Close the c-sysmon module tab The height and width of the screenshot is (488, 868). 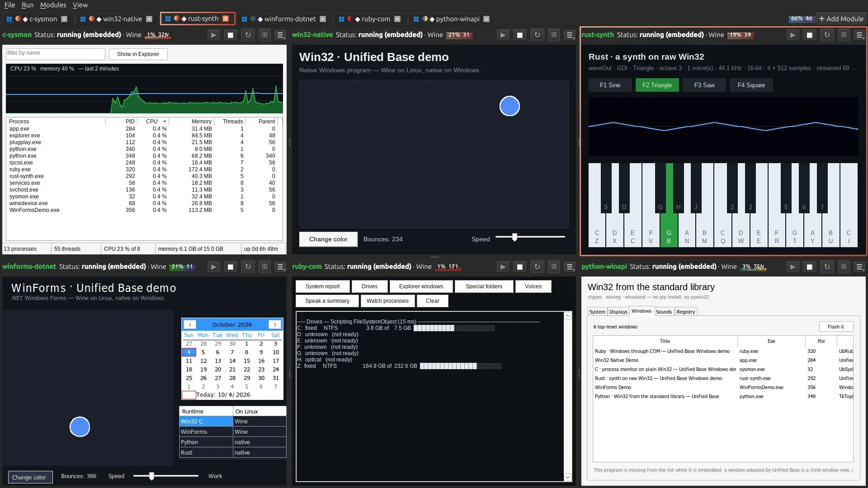click(64, 19)
